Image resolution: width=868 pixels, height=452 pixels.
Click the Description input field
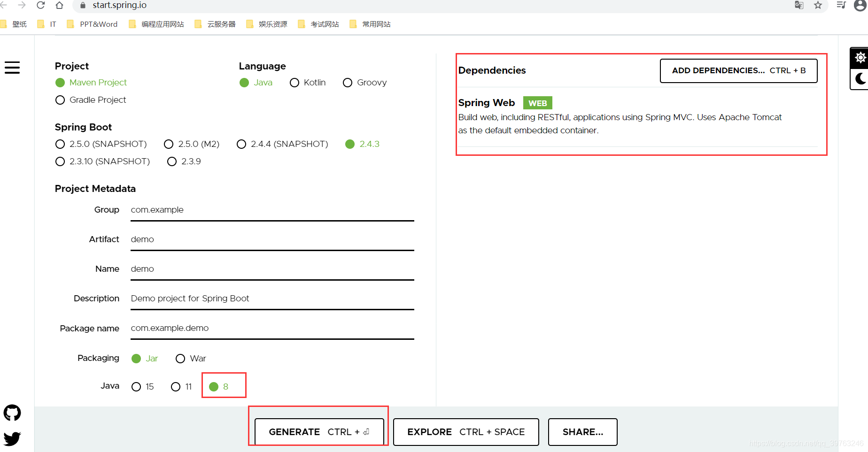pos(272,299)
